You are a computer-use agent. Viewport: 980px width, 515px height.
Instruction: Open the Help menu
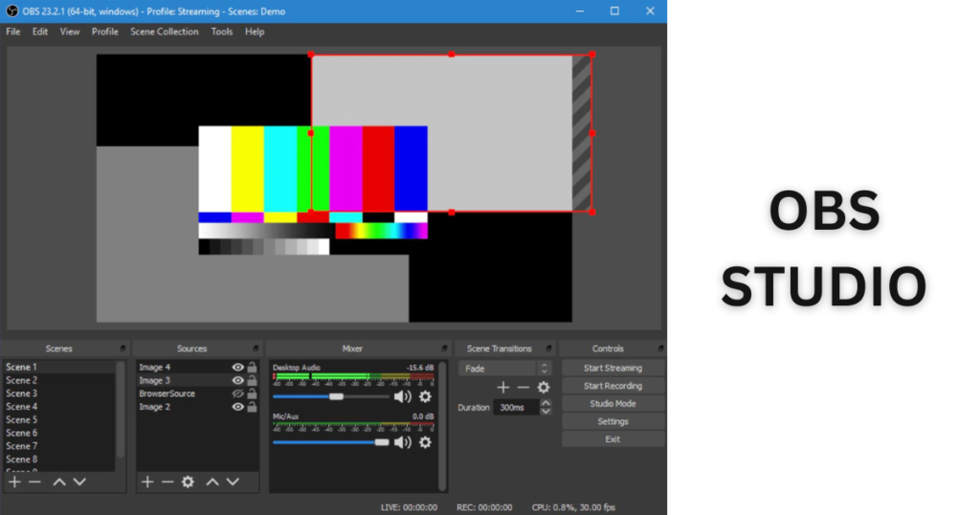(x=255, y=32)
